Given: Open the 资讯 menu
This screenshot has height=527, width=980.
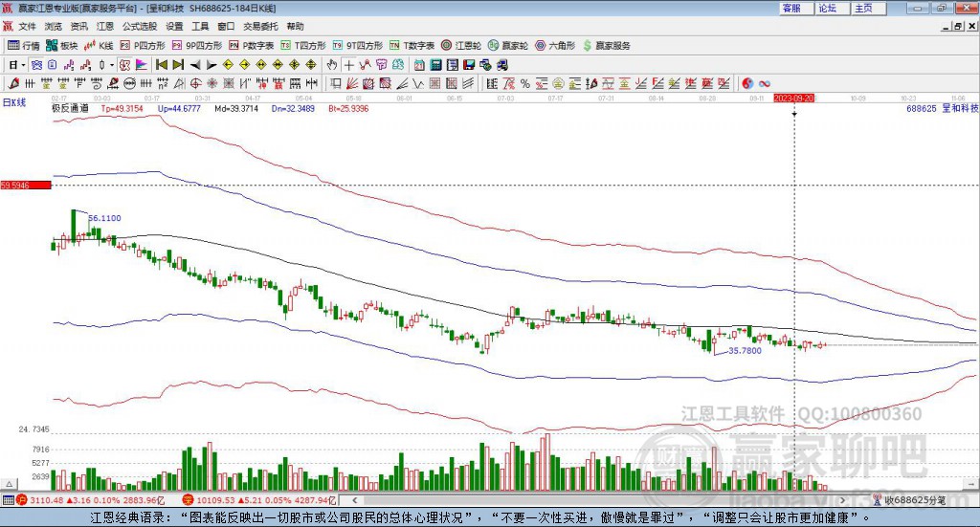Looking at the screenshot, I should click(78, 26).
